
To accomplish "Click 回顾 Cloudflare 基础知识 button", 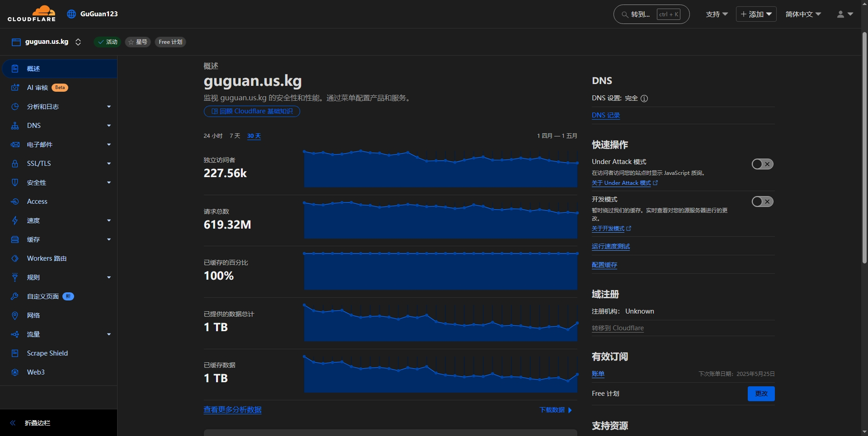I will (x=252, y=112).
